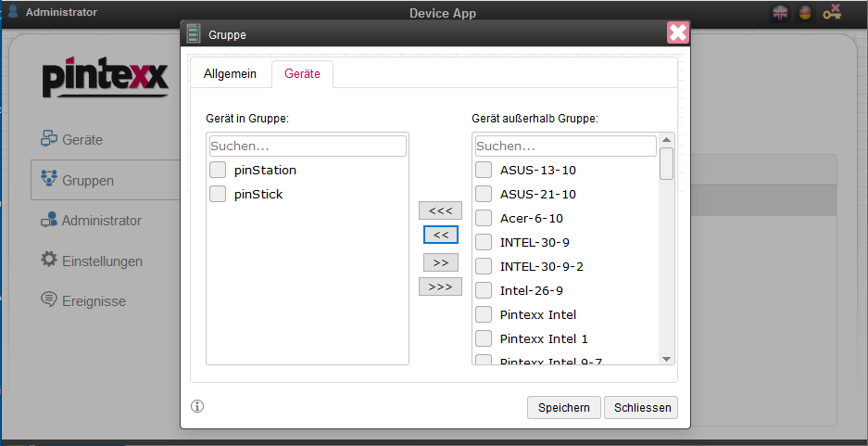This screenshot has height=446, width=868.
Task: Check the pinStation checkbox
Action: pyautogui.click(x=218, y=170)
